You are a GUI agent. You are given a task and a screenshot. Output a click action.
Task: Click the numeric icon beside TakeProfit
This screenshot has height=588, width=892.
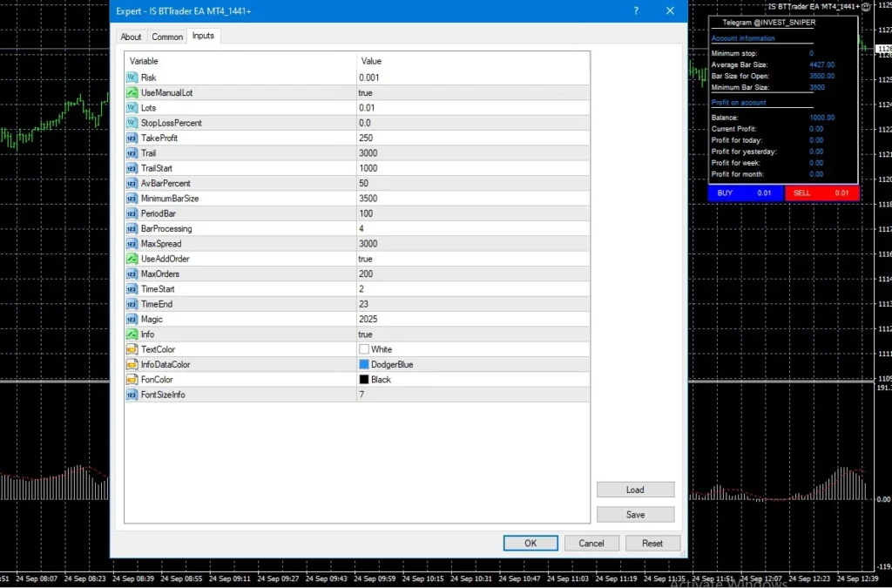(x=133, y=138)
